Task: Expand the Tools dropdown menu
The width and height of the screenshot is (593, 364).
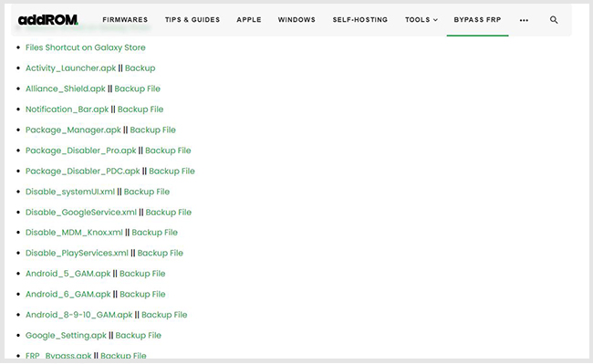Action: [421, 20]
